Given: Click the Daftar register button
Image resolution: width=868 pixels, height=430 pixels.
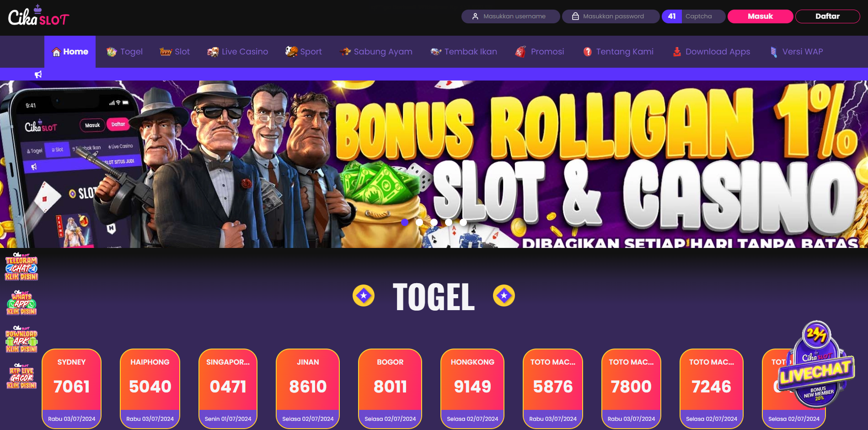Looking at the screenshot, I should coord(827,16).
